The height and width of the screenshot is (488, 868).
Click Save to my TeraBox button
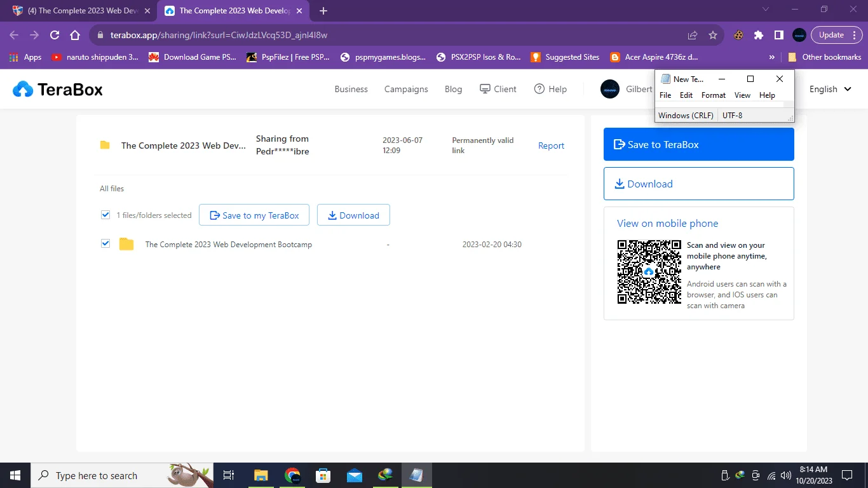[254, 215]
